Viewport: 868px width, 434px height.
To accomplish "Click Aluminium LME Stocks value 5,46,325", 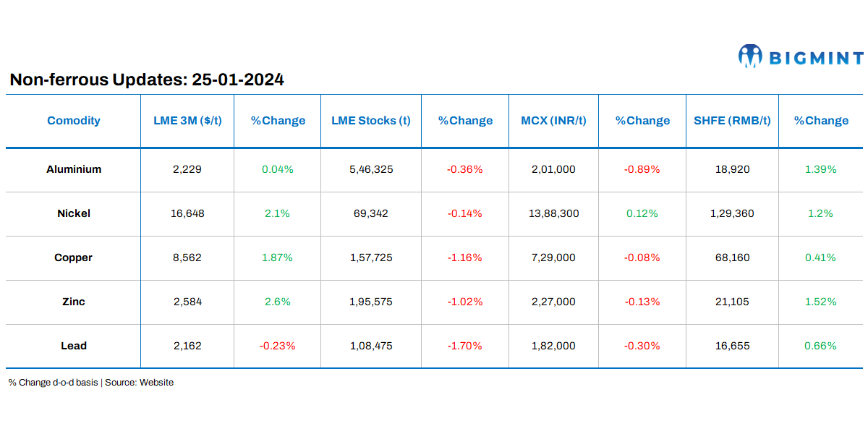I will click(371, 169).
